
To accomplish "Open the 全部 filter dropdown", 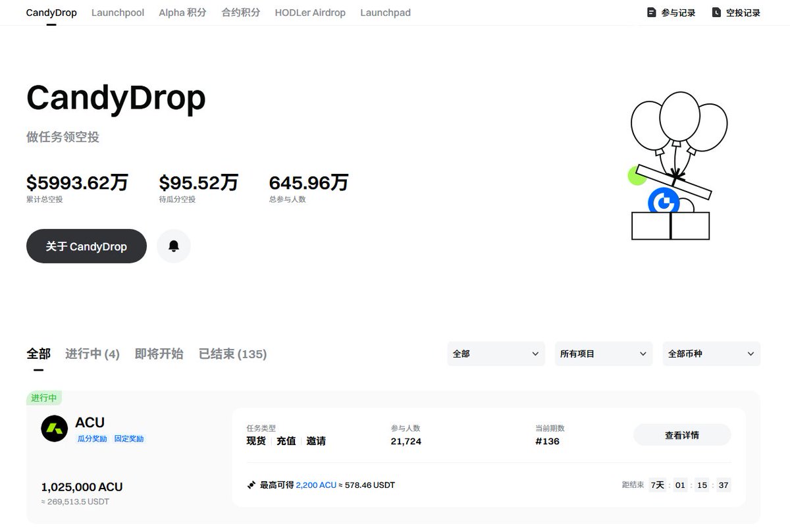I will point(496,354).
